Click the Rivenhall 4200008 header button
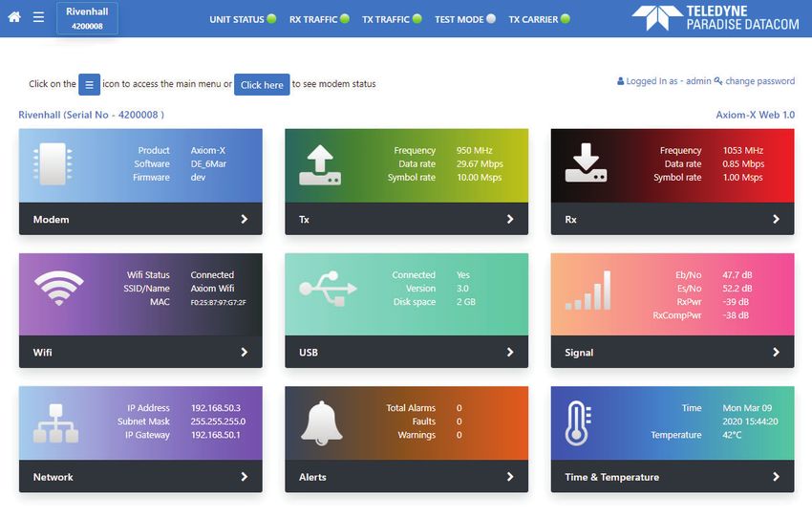This screenshot has height=518, width=812. pyautogui.click(x=87, y=18)
